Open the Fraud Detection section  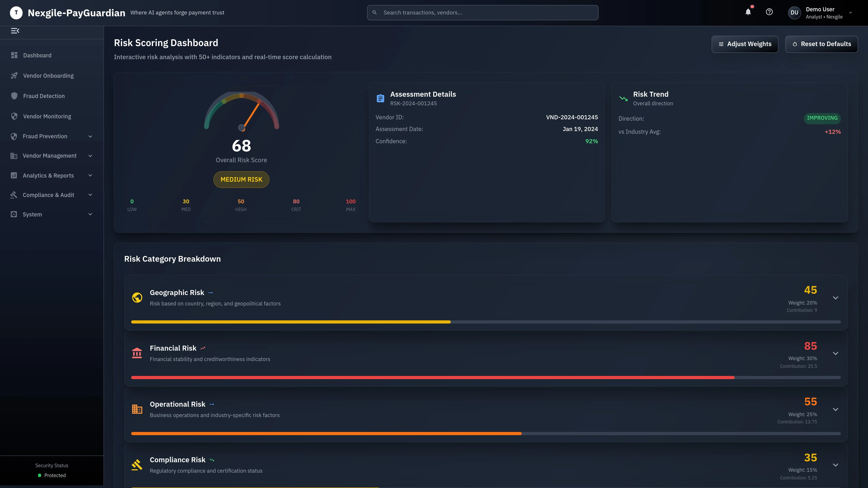pos(43,96)
